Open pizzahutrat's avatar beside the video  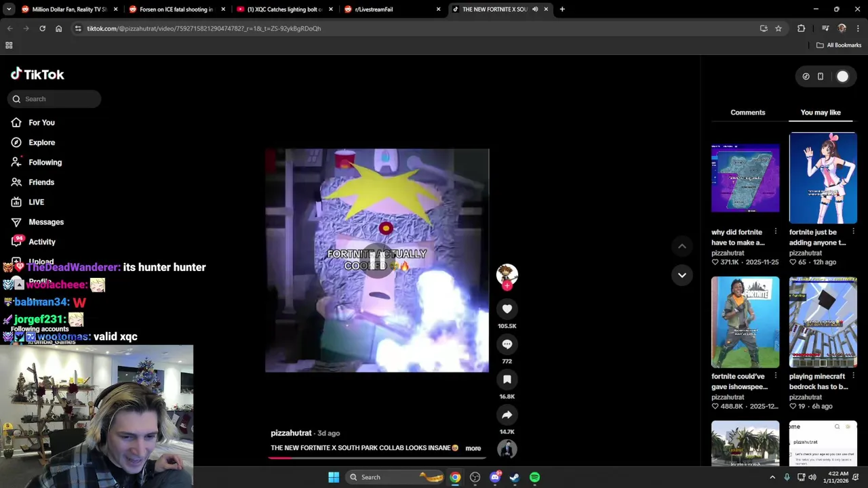coord(507,274)
